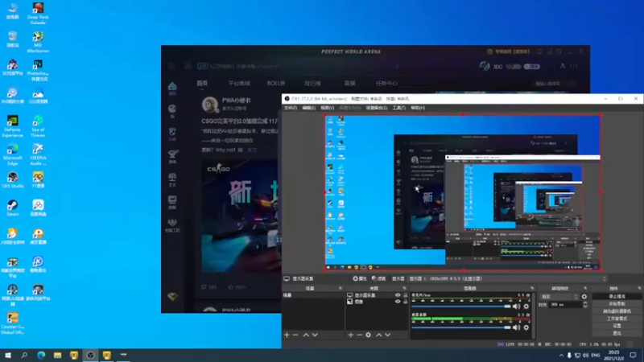Undock the 混音器 mixer panel via its header icon
Screen dimensions: 644x362
click(532, 288)
